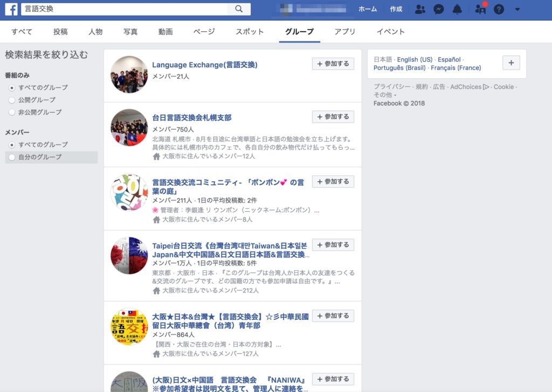Join Language Exchange(言語交換) group
This screenshot has height=392, width=552.
(333, 64)
